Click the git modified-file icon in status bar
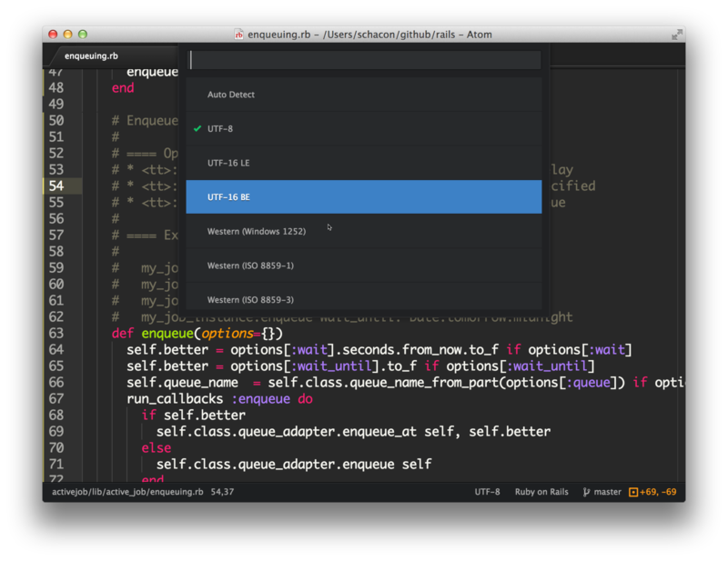The width and height of the screenshot is (728, 561). click(x=633, y=492)
